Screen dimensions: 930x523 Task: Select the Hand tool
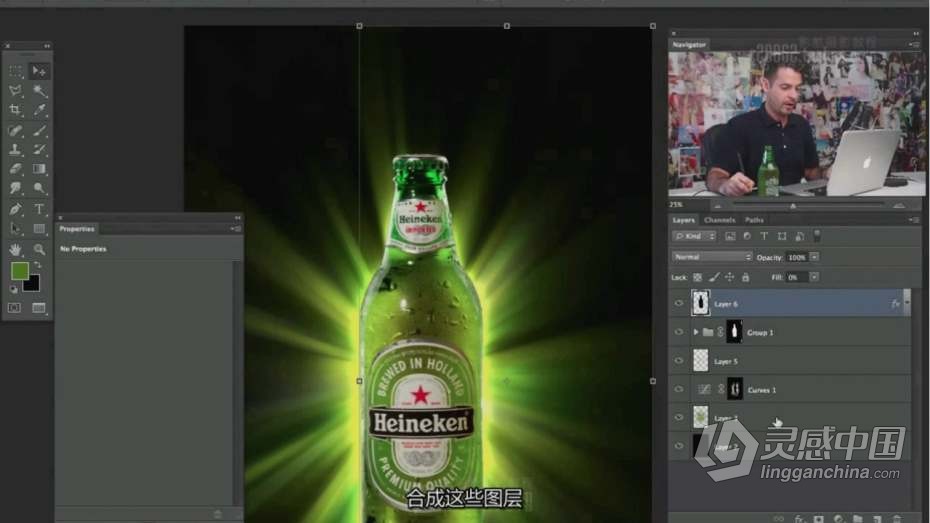(16, 248)
